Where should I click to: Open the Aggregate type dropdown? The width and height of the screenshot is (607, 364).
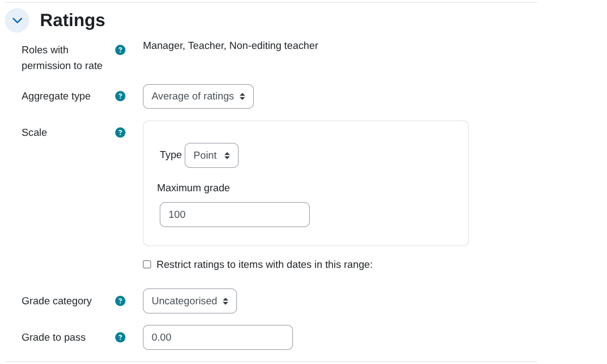[198, 96]
